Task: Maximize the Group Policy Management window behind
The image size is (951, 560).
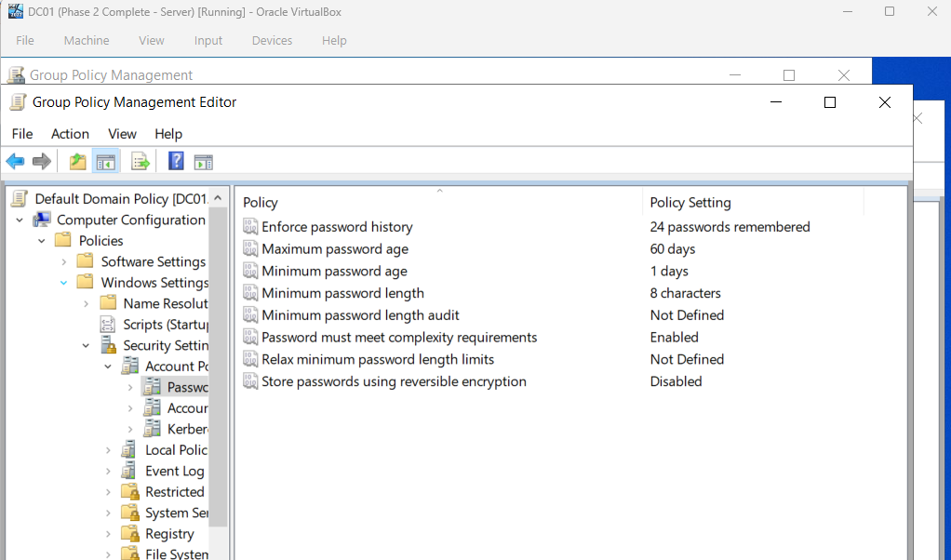Action: click(789, 75)
